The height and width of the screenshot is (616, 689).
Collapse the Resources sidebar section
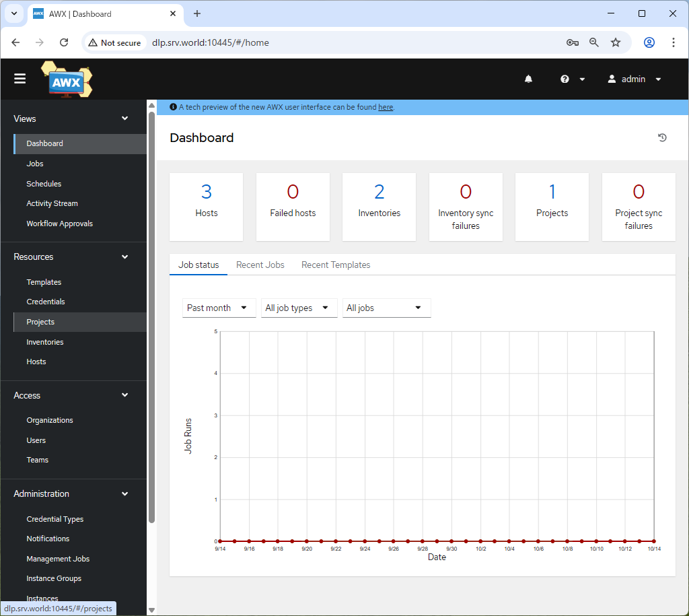point(124,256)
